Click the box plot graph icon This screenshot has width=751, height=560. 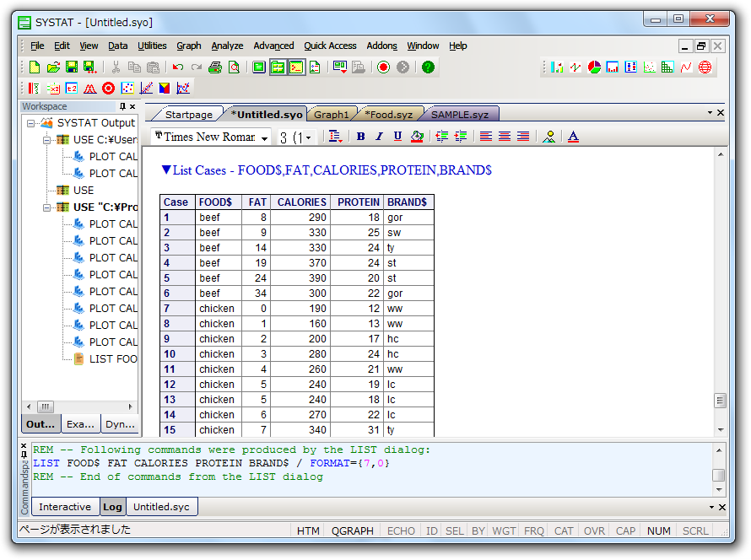click(631, 67)
